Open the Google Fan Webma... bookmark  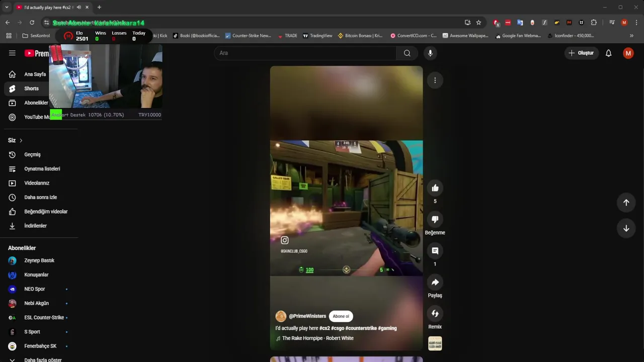pyautogui.click(x=518, y=36)
